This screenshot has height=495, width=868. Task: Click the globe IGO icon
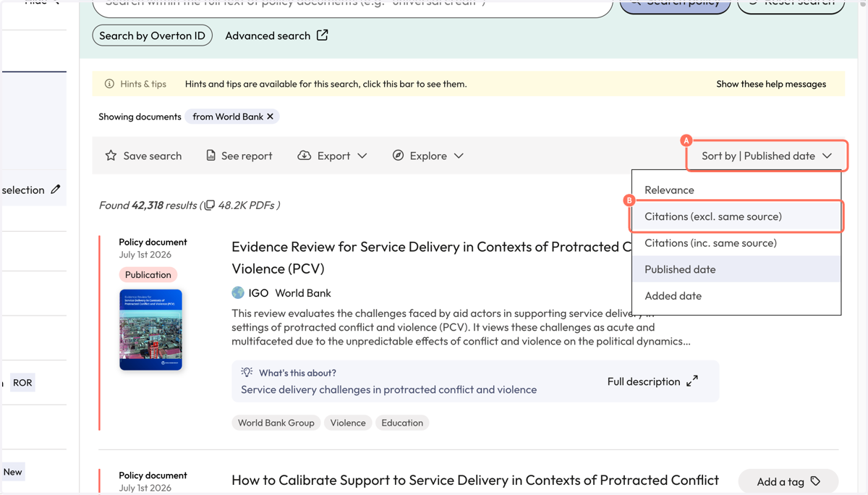[238, 293]
